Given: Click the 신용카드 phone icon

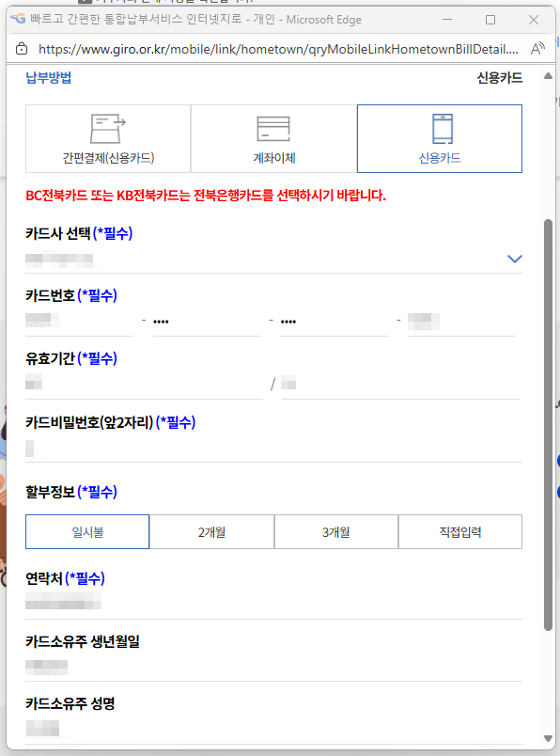Looking at the screenshot, I should point(443,129).
